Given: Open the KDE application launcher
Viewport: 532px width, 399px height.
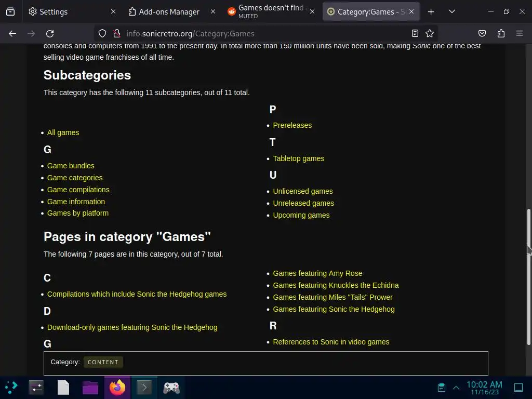Looking at the screenshot, I should point(11,387).
